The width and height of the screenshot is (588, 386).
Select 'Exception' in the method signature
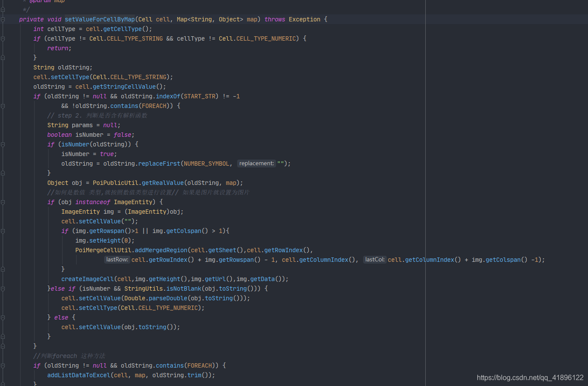[304, 19]
